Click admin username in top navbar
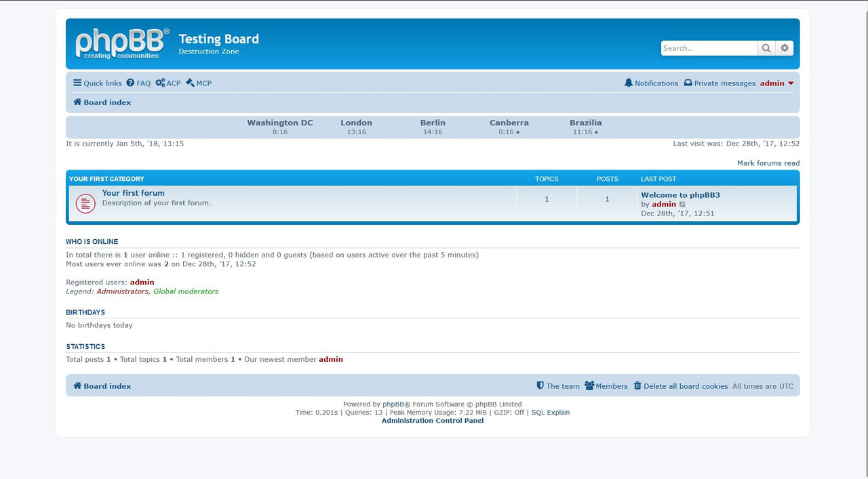The image size is (868, 479). pyautogui.click(x=772, y=83)
